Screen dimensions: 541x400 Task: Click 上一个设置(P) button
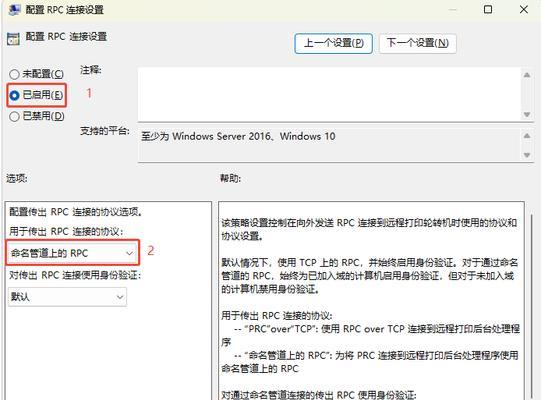pyautogui.click(x=333, y=43)
